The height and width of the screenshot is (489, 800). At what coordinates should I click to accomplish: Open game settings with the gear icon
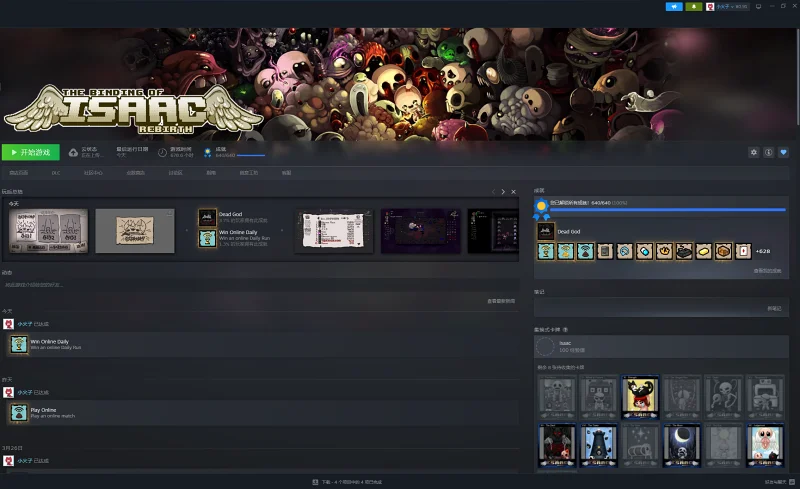click(x=754, y=152)
